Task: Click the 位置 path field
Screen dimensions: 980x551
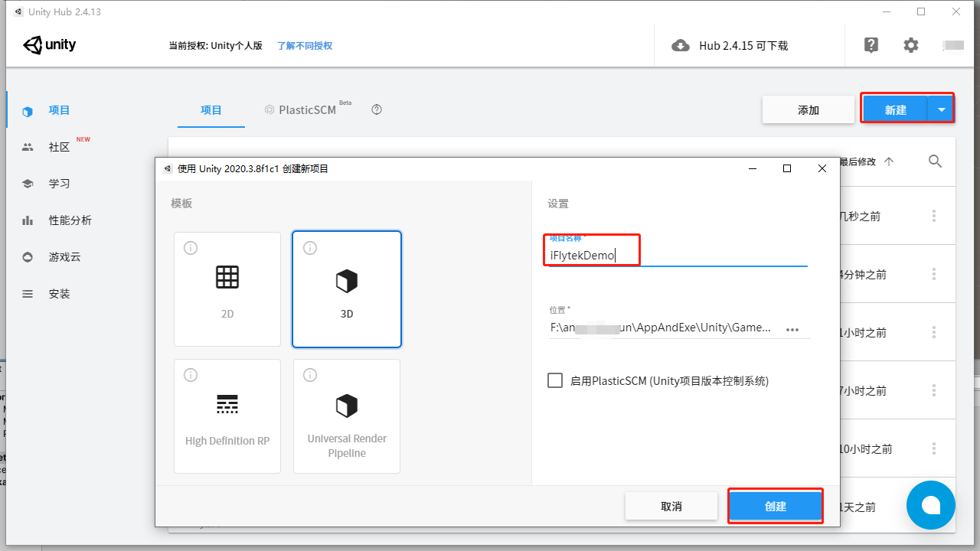Action: [x=662, y=328]
